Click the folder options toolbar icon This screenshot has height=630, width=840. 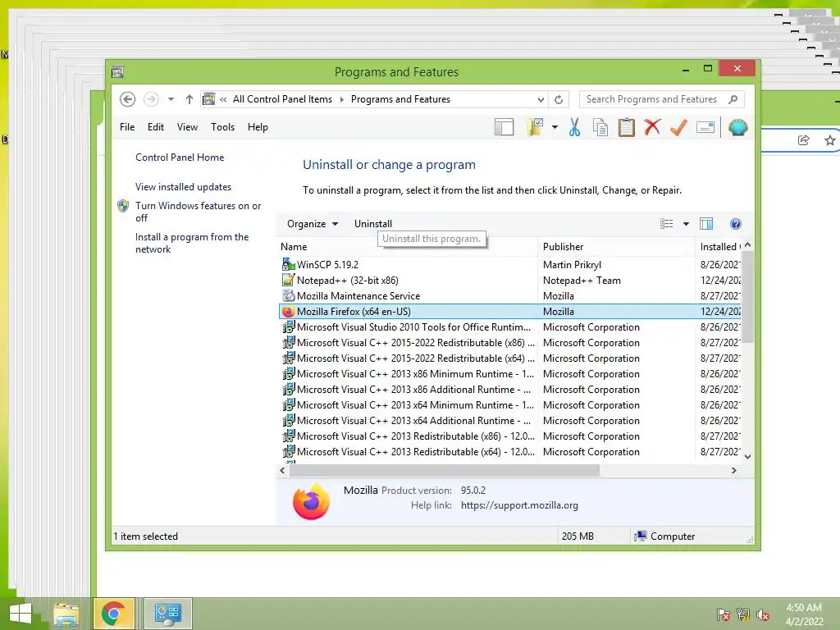click(535, 127)
